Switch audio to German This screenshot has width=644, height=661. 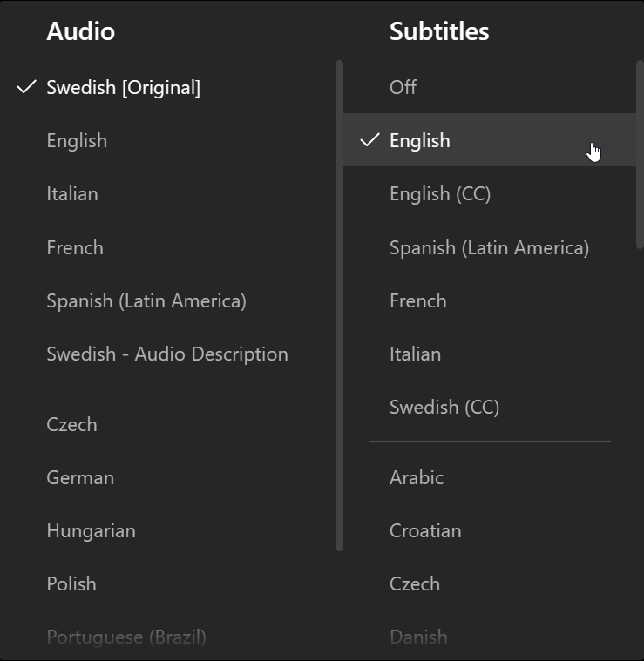point(80,478)
